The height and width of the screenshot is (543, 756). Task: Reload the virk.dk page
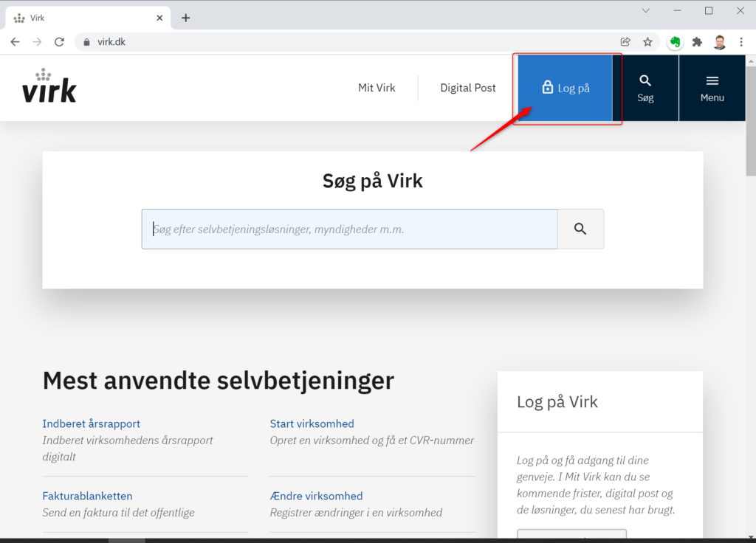click(x=59, y=42)
